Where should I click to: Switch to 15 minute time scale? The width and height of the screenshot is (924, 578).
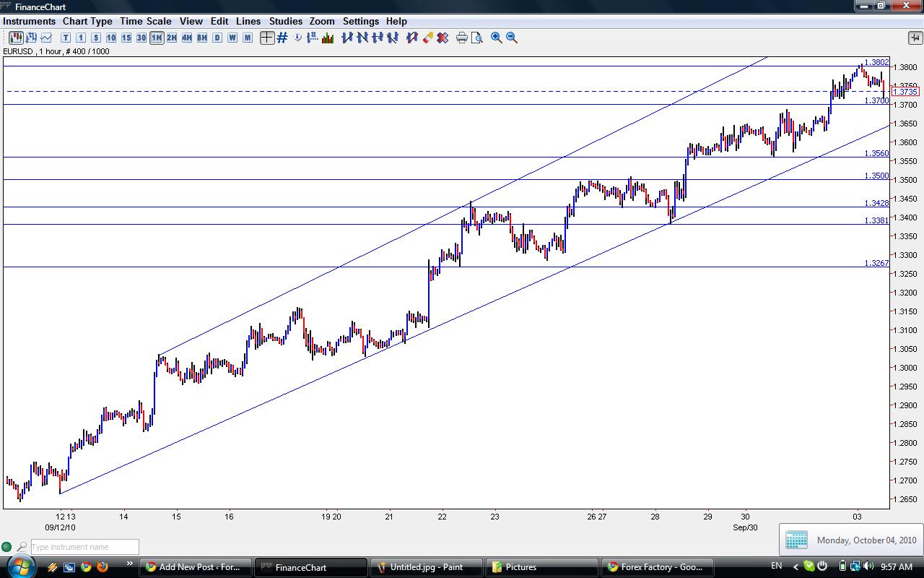pos(126,38)
